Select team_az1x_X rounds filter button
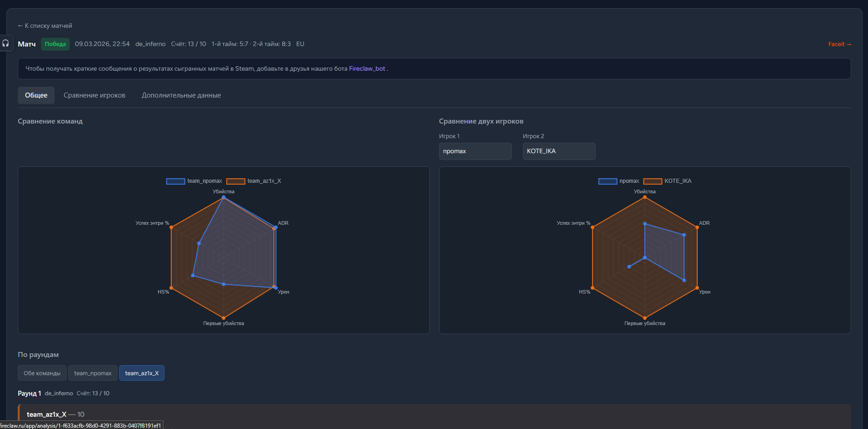868x429 pixels. point(142,373)
